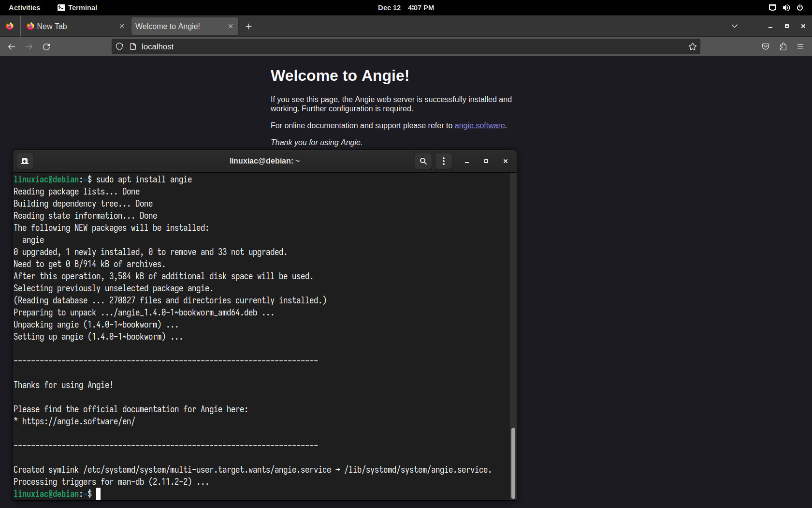
Task: Click the 'sudo apt install angie' command text
Action: pos(144,179)
